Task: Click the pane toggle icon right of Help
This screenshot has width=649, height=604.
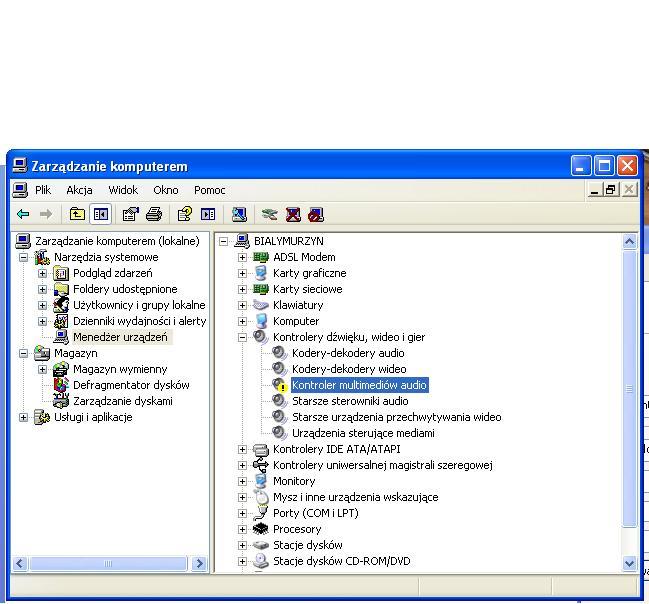Action: pyautogui.click(x=208, y=214)
